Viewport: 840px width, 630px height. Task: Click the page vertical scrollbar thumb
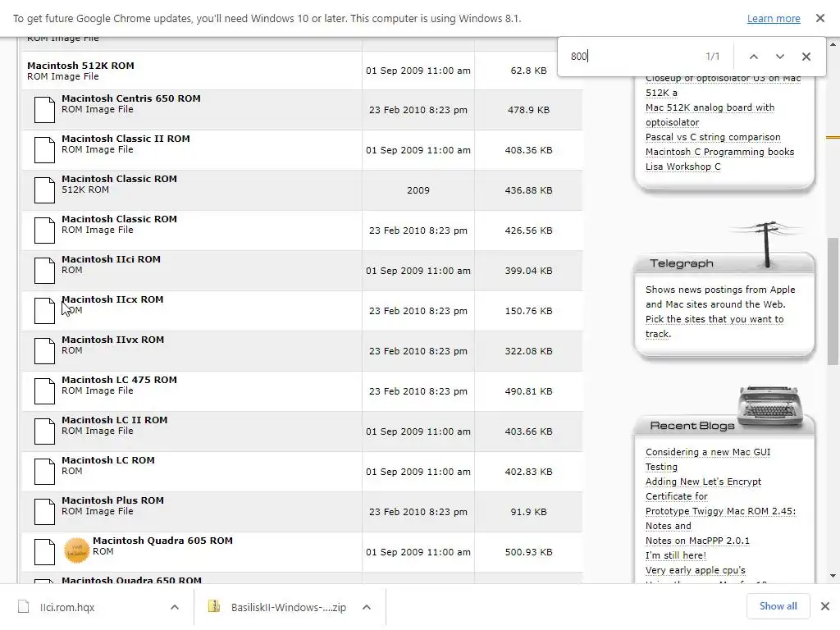[833, 301]
